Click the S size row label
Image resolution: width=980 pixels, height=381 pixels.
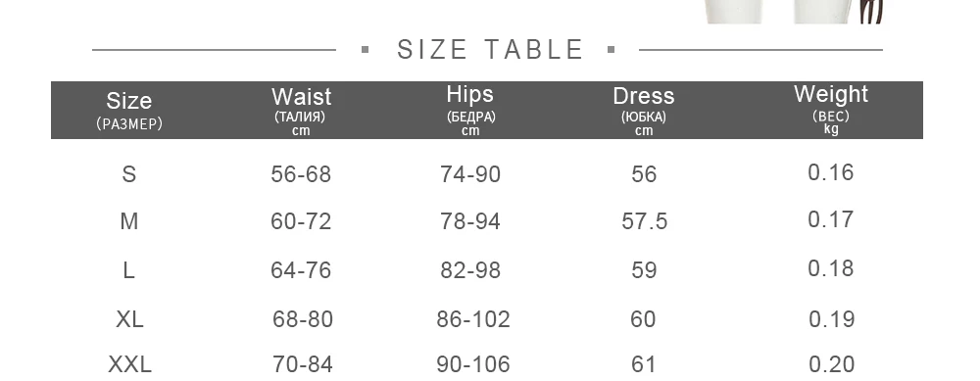coord(128,173)
